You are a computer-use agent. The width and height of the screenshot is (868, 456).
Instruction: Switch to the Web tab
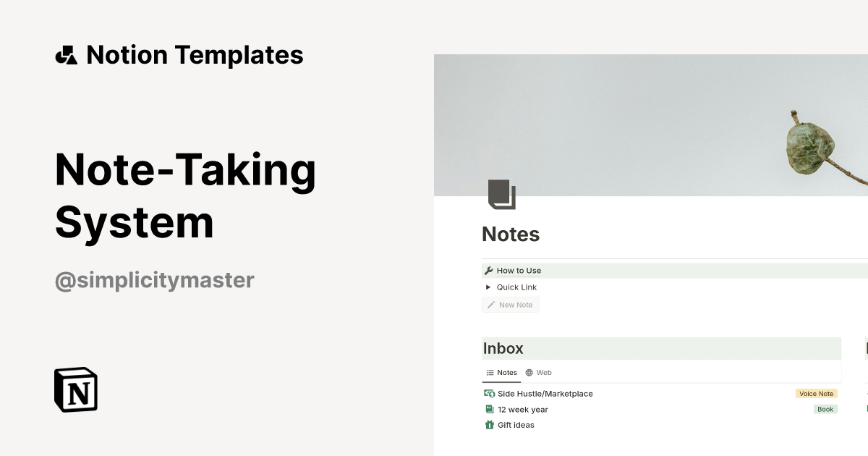pyautogui.click(x=539, y=372)
